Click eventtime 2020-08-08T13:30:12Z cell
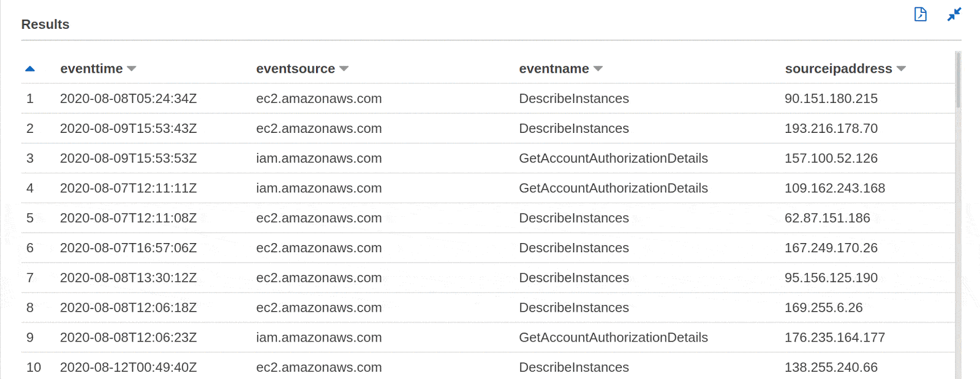The width and height of the screenshot is (980, 379). point(129,278)
